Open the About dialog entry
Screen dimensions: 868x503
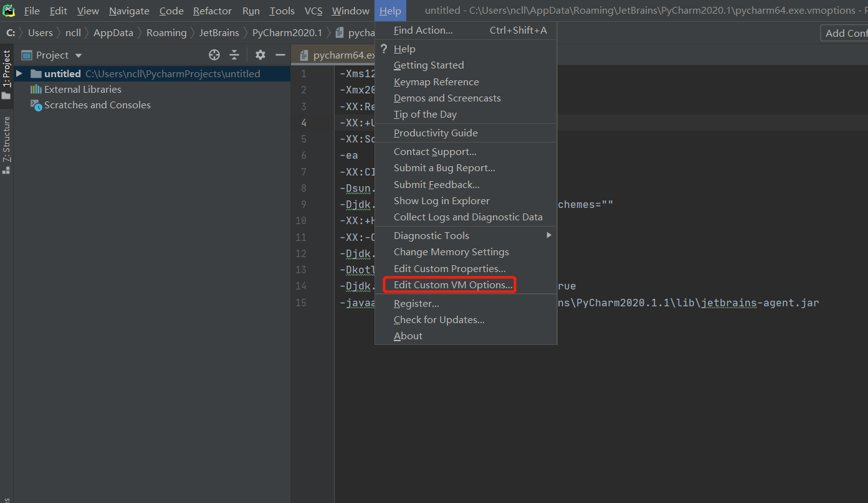(x=465, y=336)
